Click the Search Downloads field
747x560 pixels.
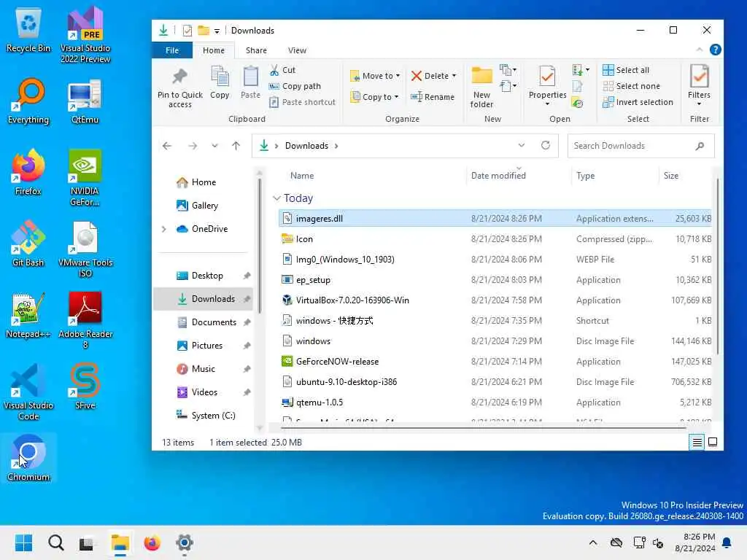tap(640, 146)
